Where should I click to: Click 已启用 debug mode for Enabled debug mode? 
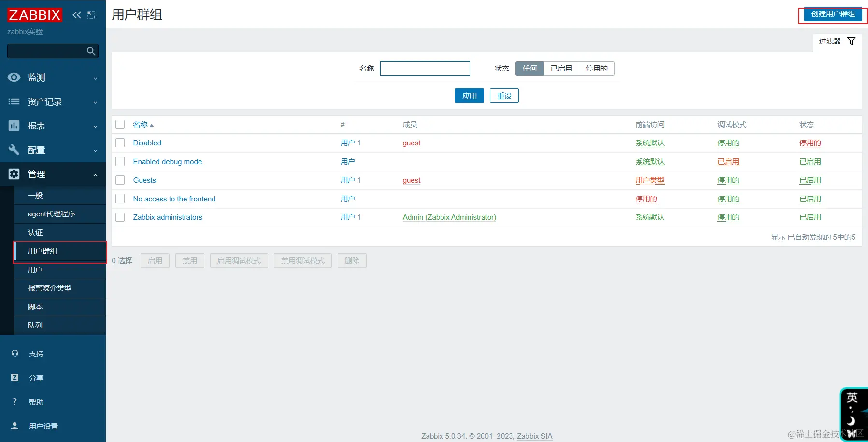click(x=728, y=162)
